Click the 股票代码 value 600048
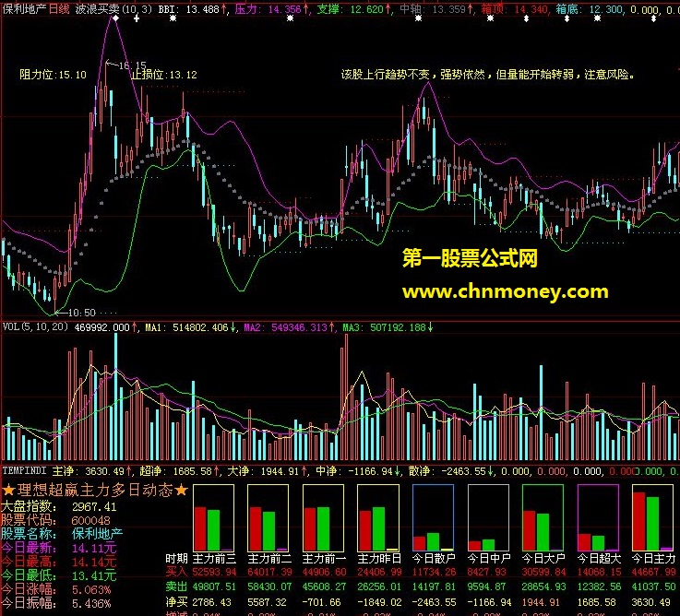 pyautogui.click(x=91, y=520)
